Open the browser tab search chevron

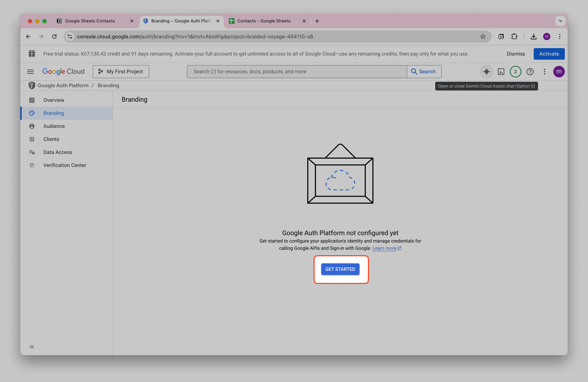(560, 21)
